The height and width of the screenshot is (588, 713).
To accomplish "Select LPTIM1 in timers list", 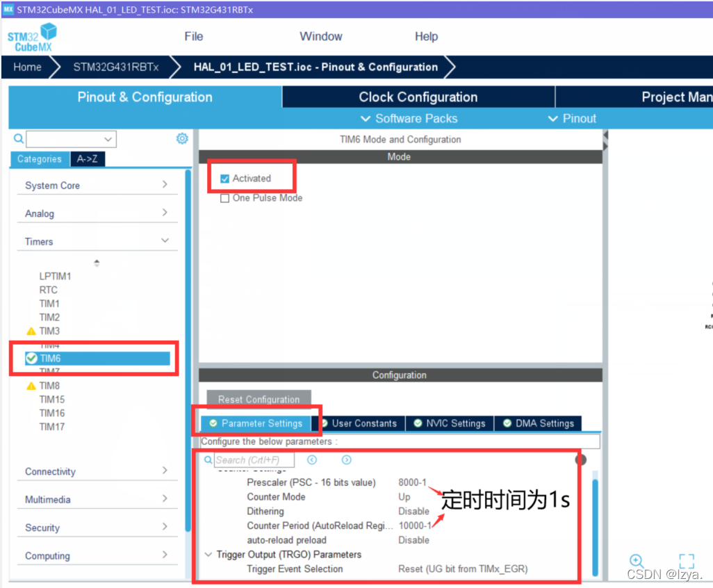I will click(x=55, y=277).
